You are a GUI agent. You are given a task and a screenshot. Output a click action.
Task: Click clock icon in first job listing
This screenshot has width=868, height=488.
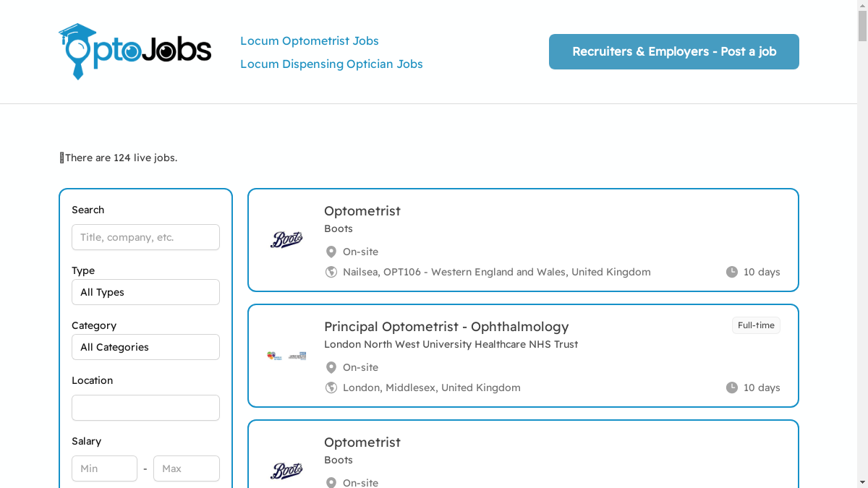[732, 272]
